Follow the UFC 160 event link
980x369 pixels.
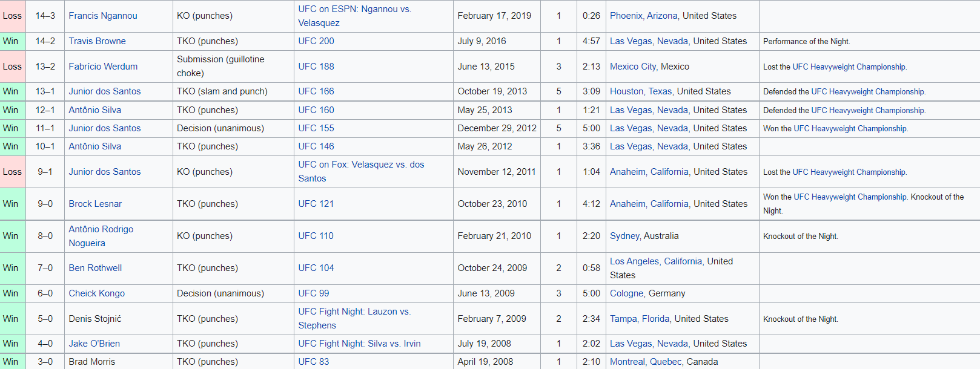click(316, 110)
